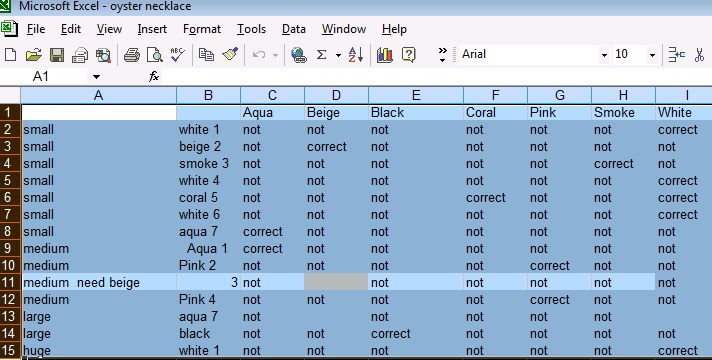Click the fx Insert Function button
Viewport: 712px width, 360px height.
click(154, 77)
